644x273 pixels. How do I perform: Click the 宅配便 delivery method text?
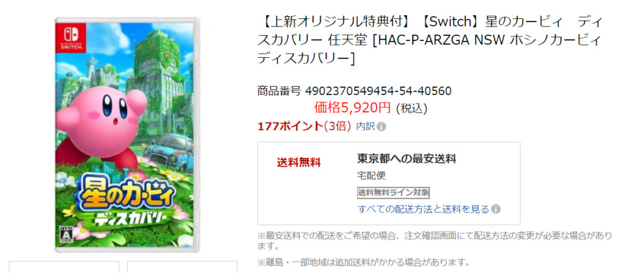click(372, 175)
